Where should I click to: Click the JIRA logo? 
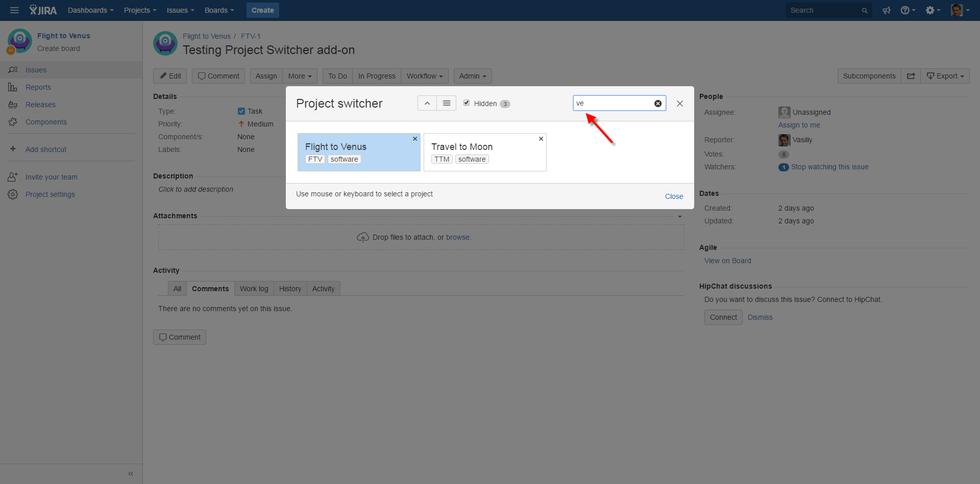tap(43, 10)
